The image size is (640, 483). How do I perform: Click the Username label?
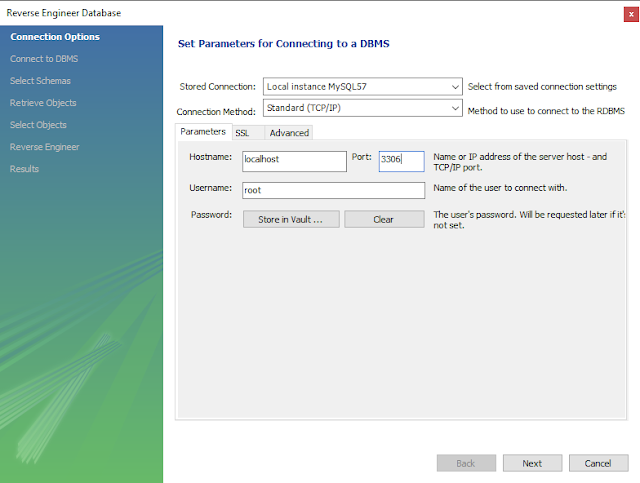click(211, 188)
